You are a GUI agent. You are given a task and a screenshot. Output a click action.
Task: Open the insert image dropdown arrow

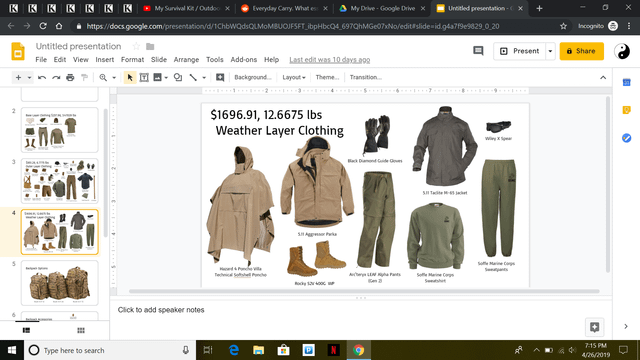click(166, 78)
